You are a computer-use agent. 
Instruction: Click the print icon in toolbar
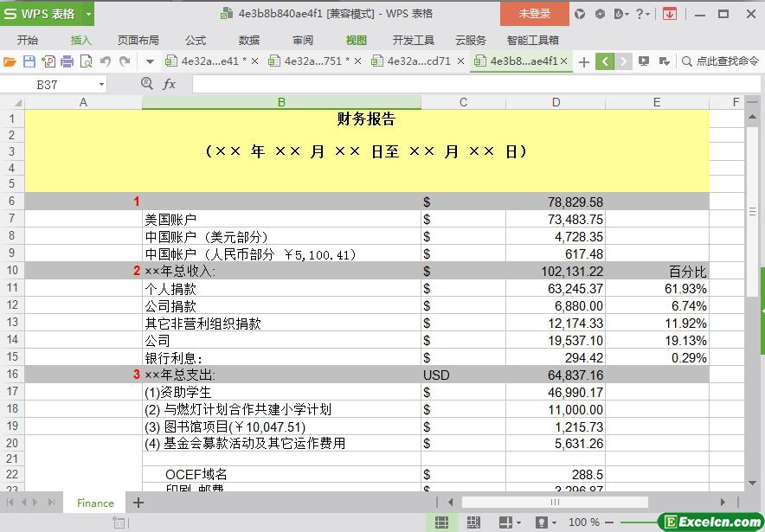pyautogui.click(x=67, y=61)
